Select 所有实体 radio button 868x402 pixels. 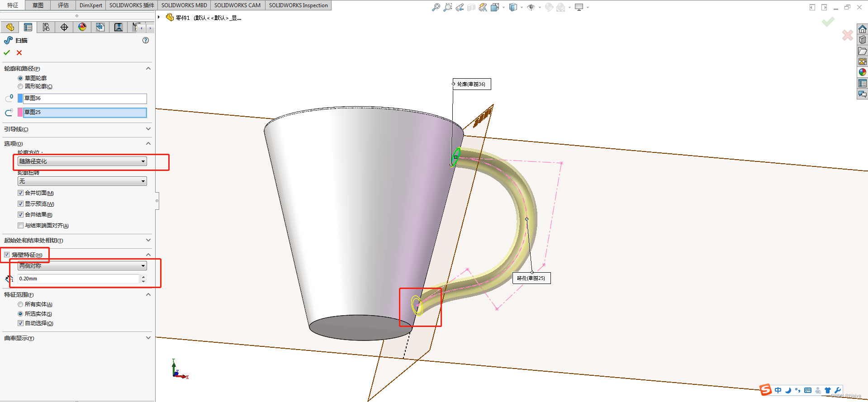click(20, 304)
